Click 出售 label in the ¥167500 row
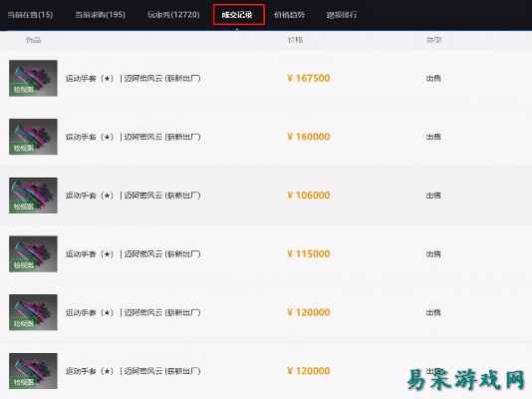The image size is (532, 399). coord(433,79)
